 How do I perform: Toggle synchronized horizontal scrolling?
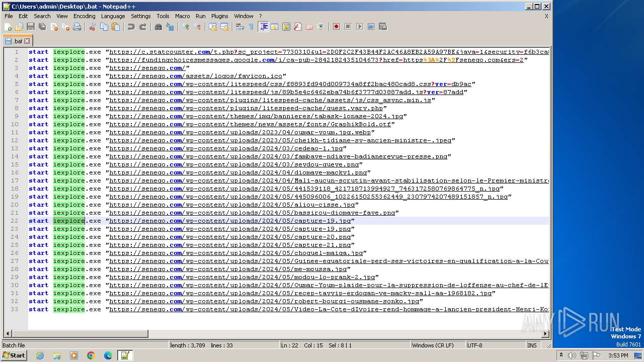[224, 27]
